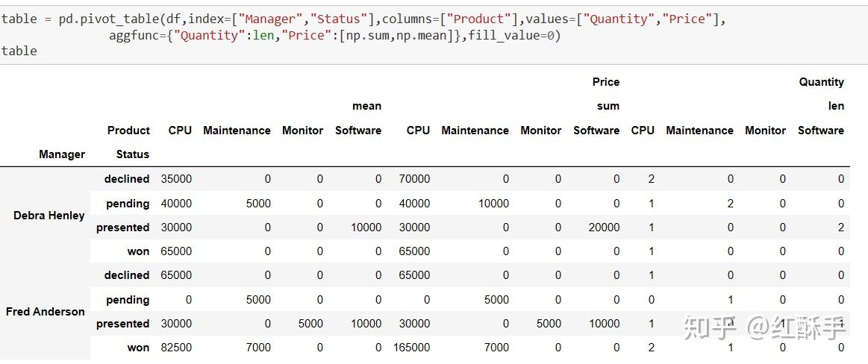868x364 pixels.
Task: Select the Software column header under sum
Action: click(x=596, y=130)
